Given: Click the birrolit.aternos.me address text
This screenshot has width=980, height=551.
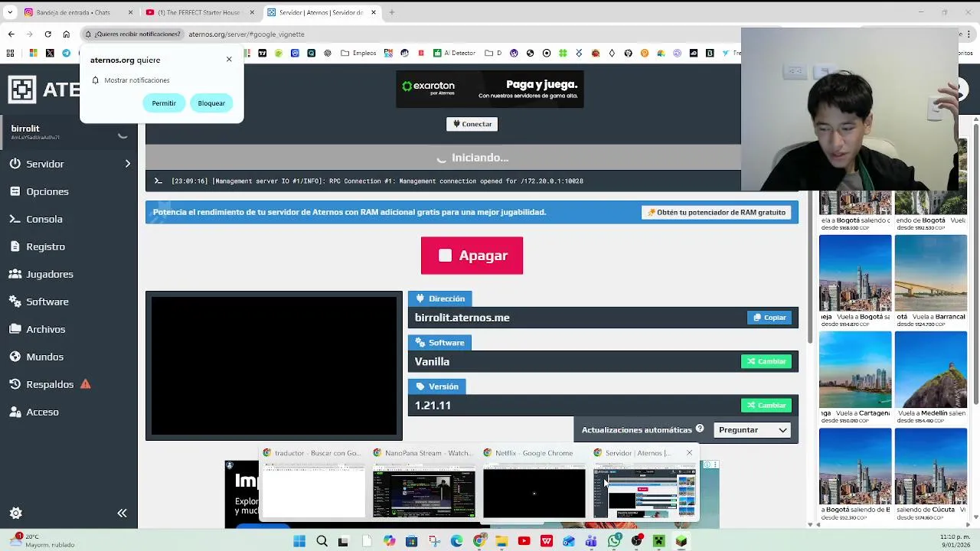Looking at the screenshot, I should (x=462, y=318).
